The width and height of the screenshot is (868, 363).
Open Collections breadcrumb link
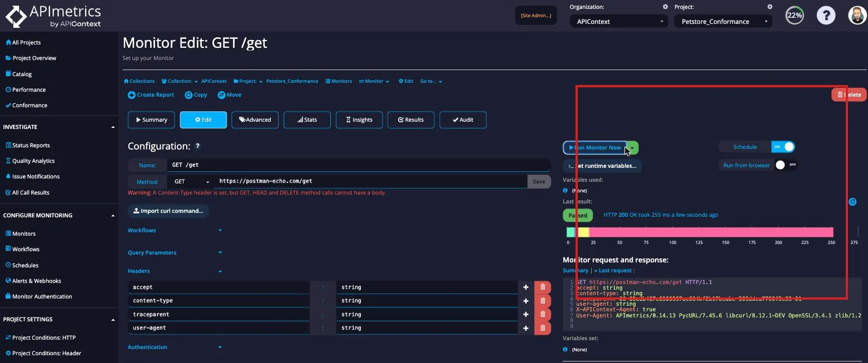point(139,81)
